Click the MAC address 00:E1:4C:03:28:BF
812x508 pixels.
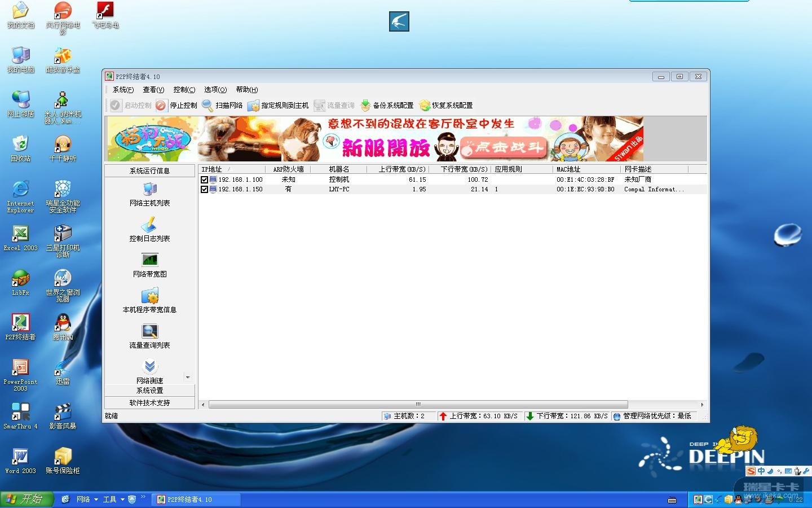click(585, 179)
